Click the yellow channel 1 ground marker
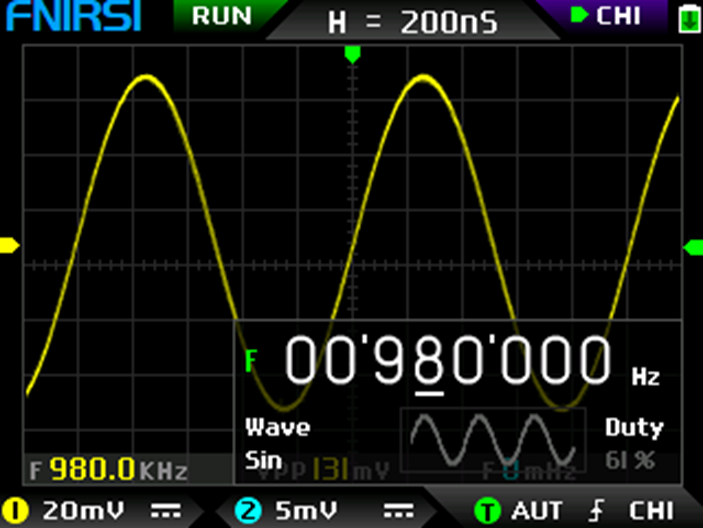The width and height of the screenshot is (703, 528). (x=10, y=245)
